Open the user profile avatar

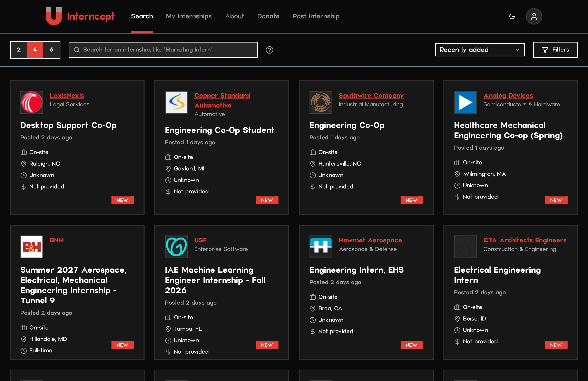click(534, 16)
